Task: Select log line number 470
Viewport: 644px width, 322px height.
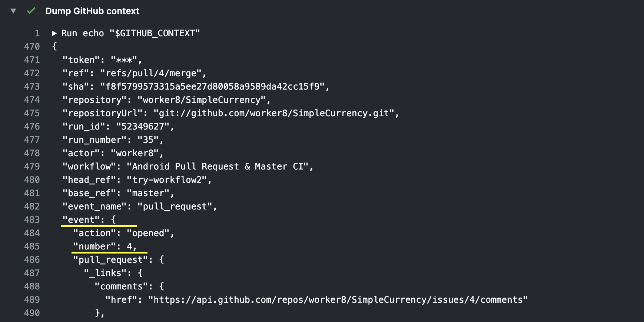Action: click(x=32, y=47)
